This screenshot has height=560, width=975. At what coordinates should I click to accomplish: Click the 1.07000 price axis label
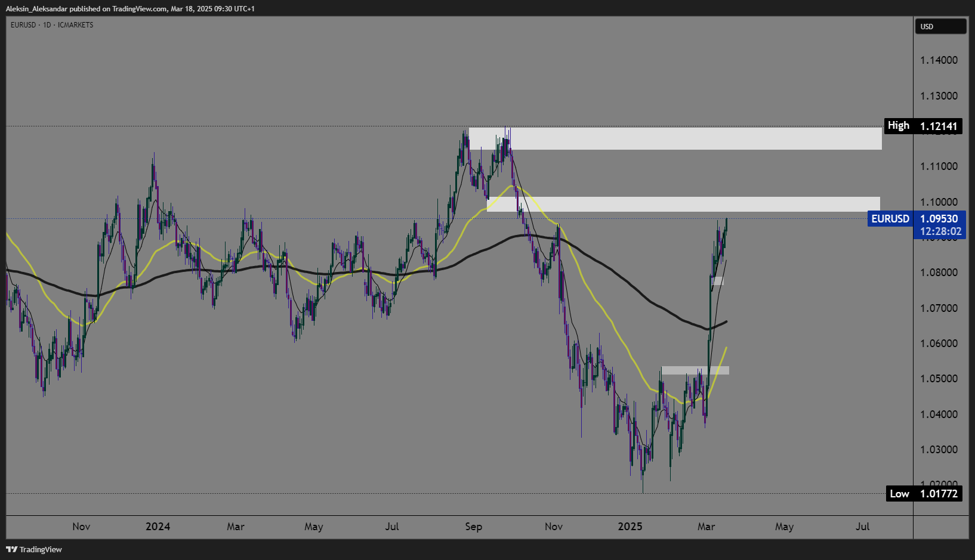point(939,308)
